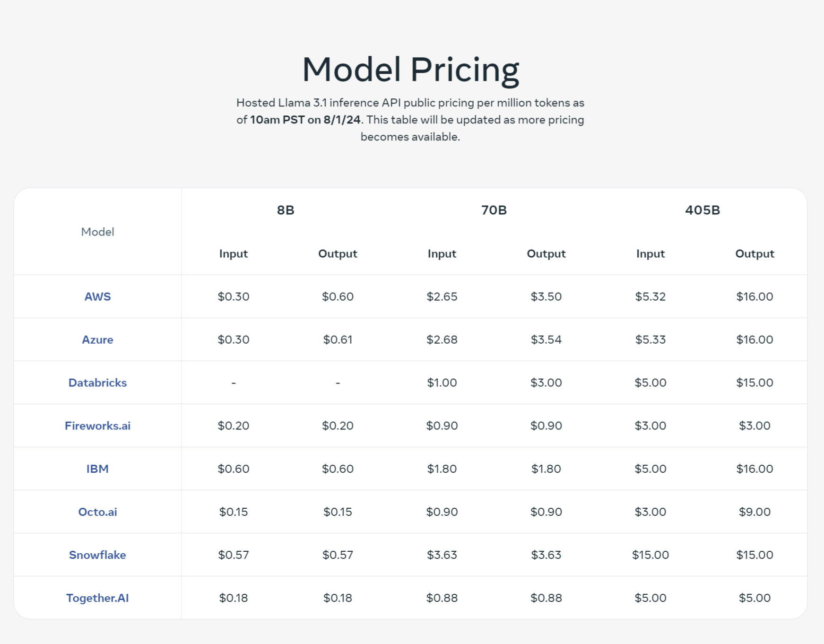The width and height of the screenshot is (824, 644).
Task: Select the Databricks $1.00 price cell
Action: tap(442, 383)
